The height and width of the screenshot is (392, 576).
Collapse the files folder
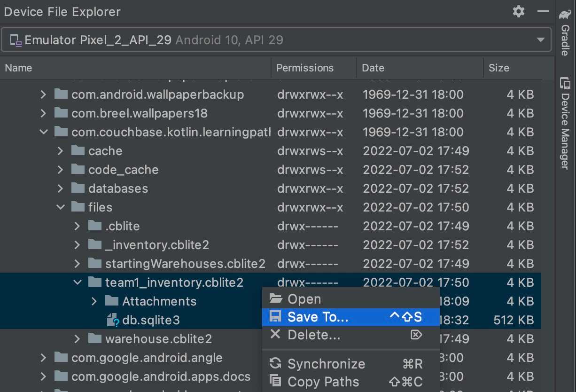click(x=60, y=207)
